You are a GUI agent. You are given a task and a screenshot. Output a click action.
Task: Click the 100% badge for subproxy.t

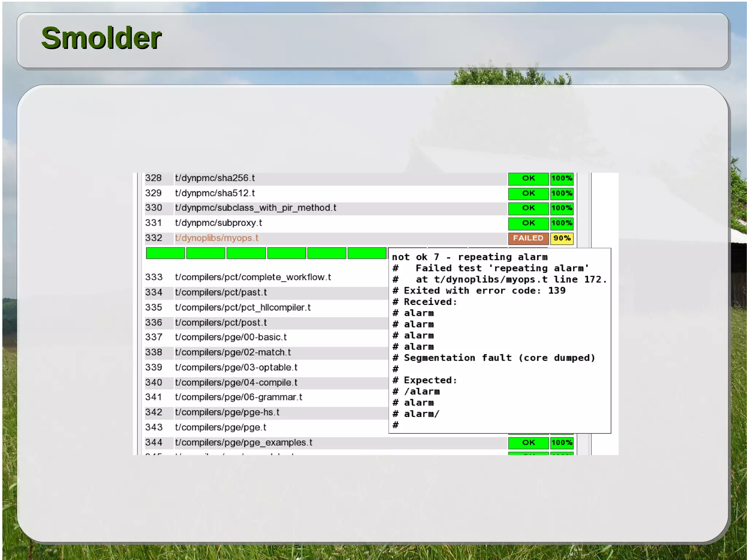(x=562, y=223)
